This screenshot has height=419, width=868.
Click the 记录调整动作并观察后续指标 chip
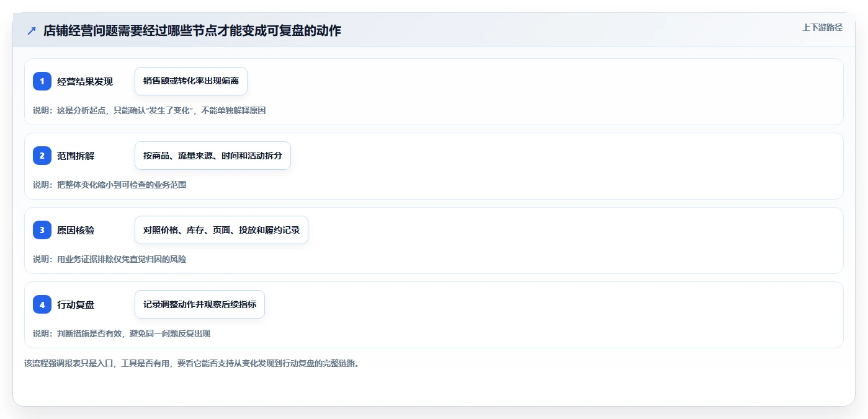click(x=200, y=304)
